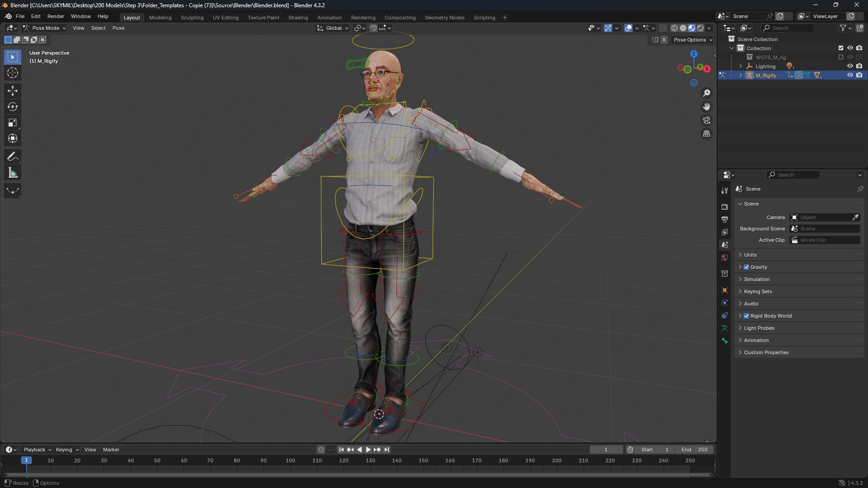Toggle the Rigid Body World checkbox

pyautogui.click(x=746, y=316)
